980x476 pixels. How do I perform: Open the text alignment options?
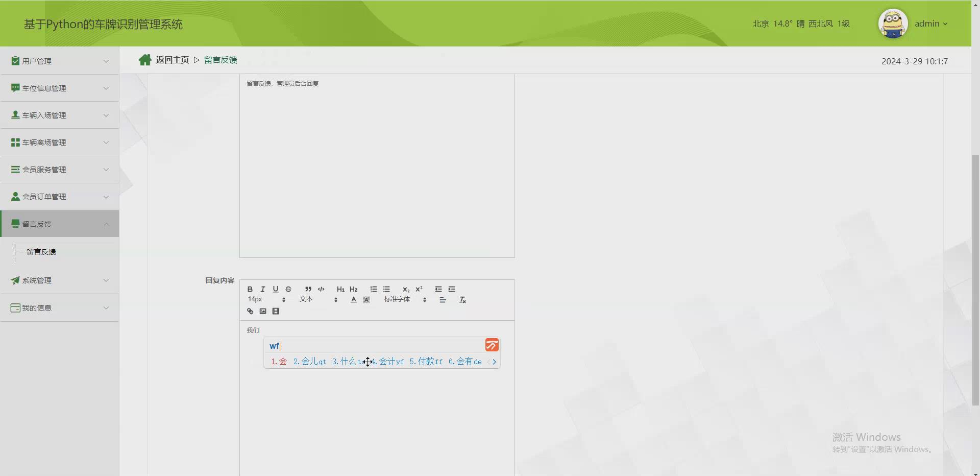[443, 300]
